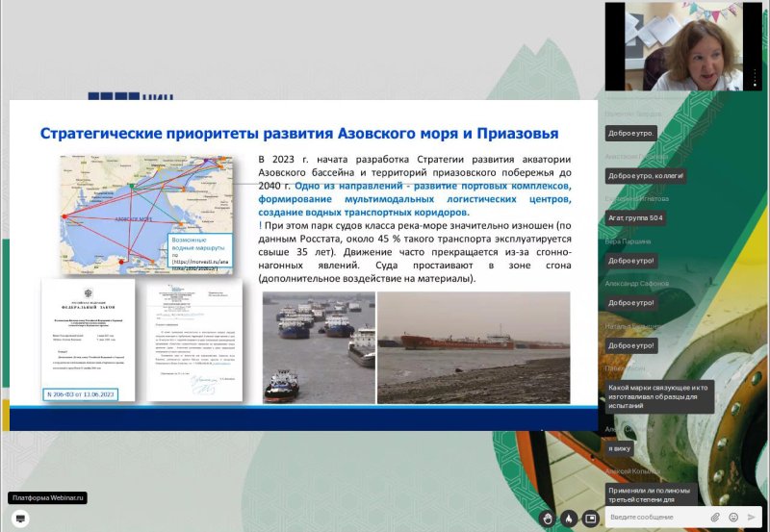Click chat author name 'Александр Сафонов'
Screen dimensions: 770x532
pyautogui.click(x=637, y=284)
